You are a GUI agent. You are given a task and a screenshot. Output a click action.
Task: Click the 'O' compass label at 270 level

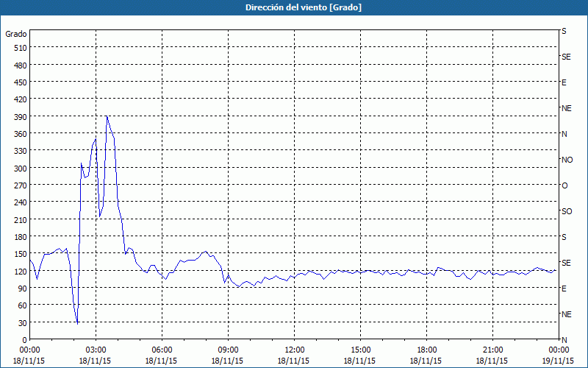564,186
